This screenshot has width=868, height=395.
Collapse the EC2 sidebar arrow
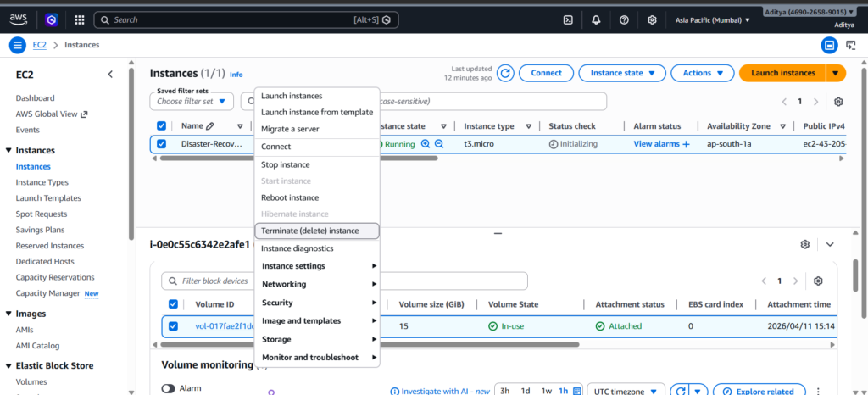[110, 75]
